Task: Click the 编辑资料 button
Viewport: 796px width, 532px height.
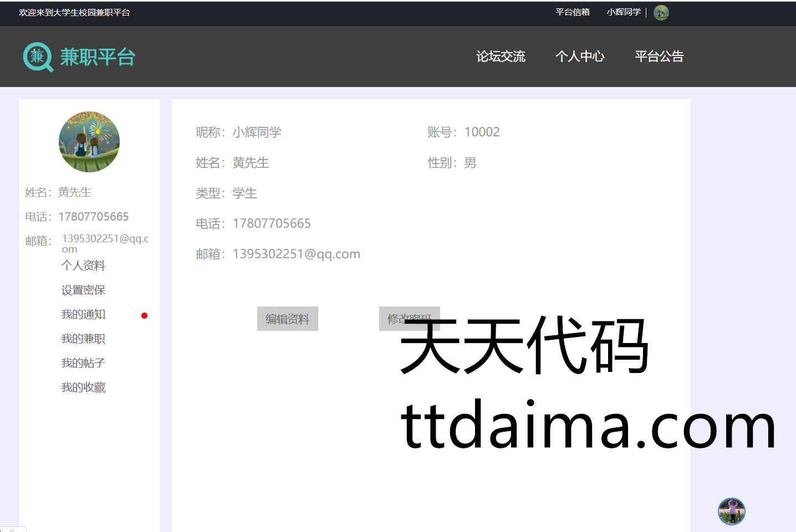Action: coord(287,319)
